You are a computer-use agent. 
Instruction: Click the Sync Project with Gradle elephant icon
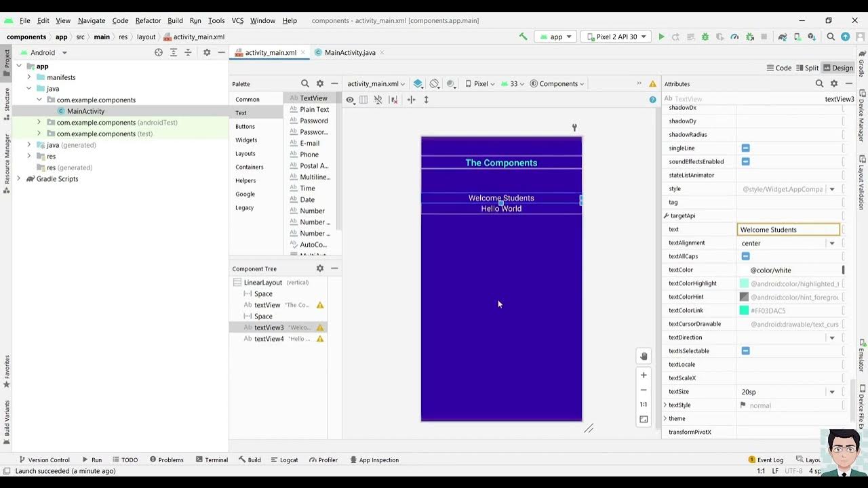click(x=783, y=37)
